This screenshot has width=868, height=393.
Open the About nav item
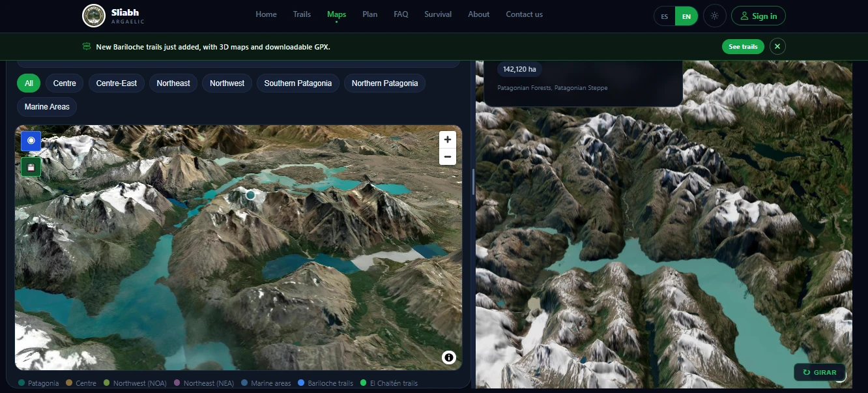coord(479,14)
